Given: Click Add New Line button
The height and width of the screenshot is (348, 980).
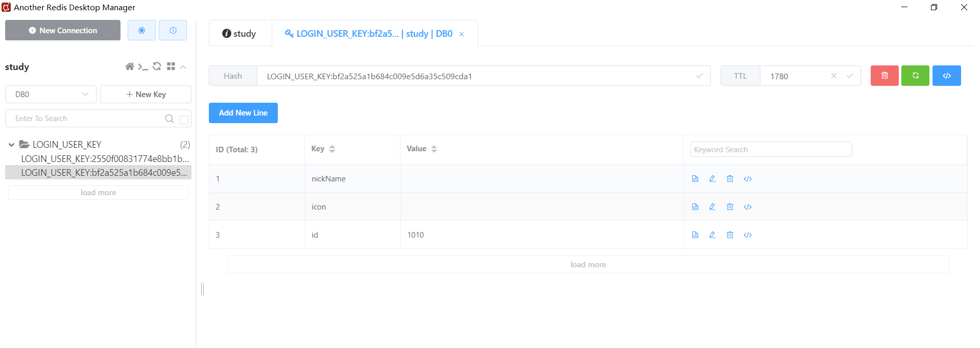Looking at the screenshot, I should pos(243,113).
